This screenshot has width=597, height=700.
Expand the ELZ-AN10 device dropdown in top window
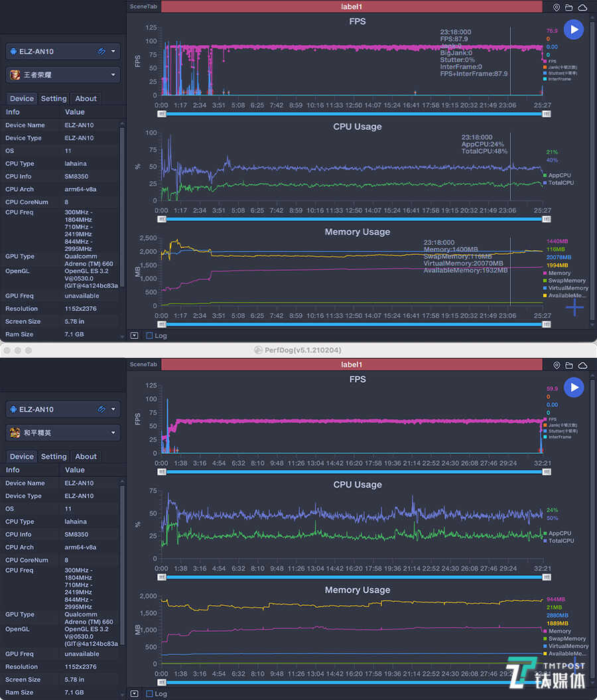(113, 51)
